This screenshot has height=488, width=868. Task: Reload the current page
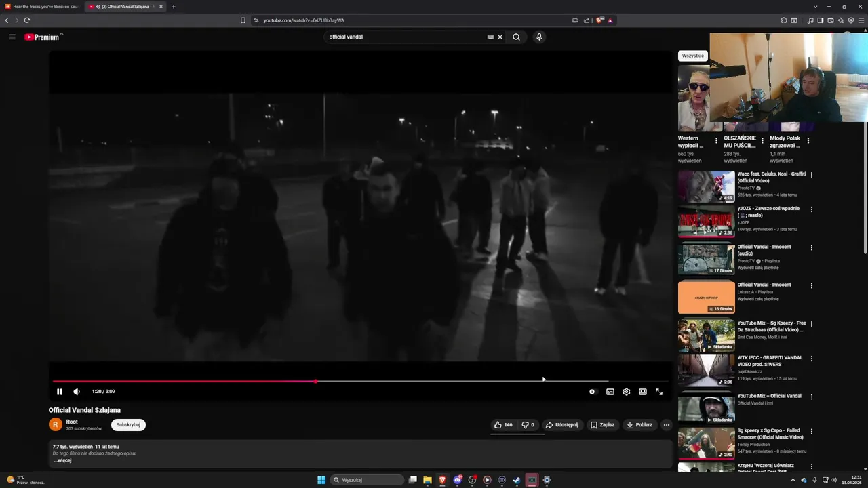[x=27, y=20]
